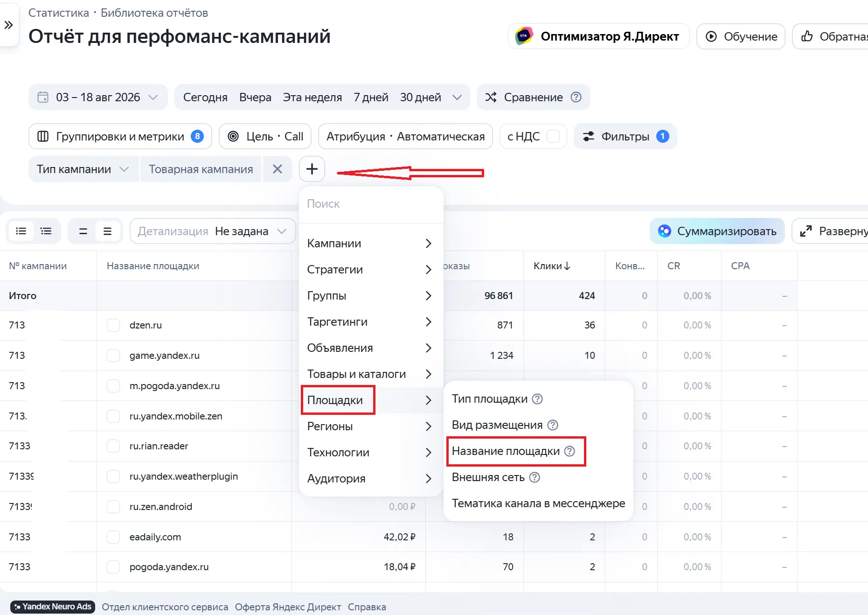
Task: Click the Суммаризировать button
Action: (x=717, y=231)
